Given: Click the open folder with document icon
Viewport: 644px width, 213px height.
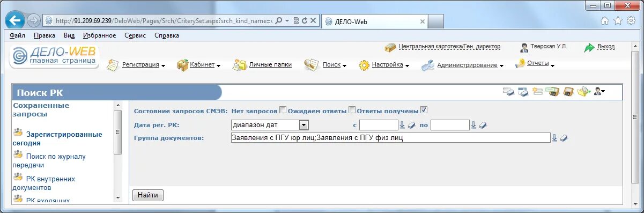Looking at the screenshot, I should [x=583, y=91].
